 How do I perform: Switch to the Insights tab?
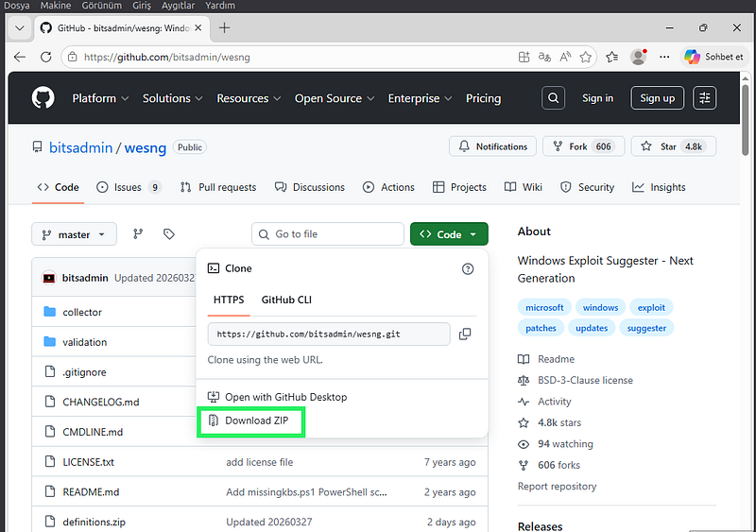(x=659, y=187)
